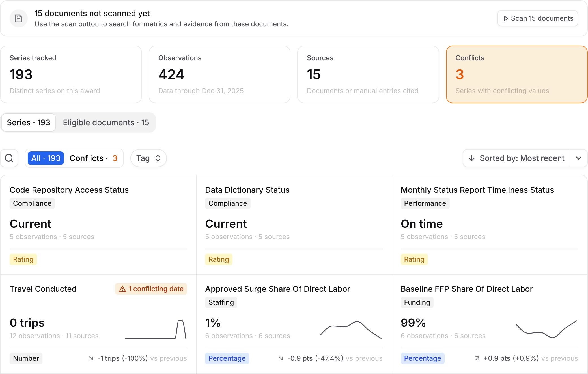This screenshot has height=374, width=588.
Task: Click the Travel Conducted sparkline chart
Action: tap(155, 329)
